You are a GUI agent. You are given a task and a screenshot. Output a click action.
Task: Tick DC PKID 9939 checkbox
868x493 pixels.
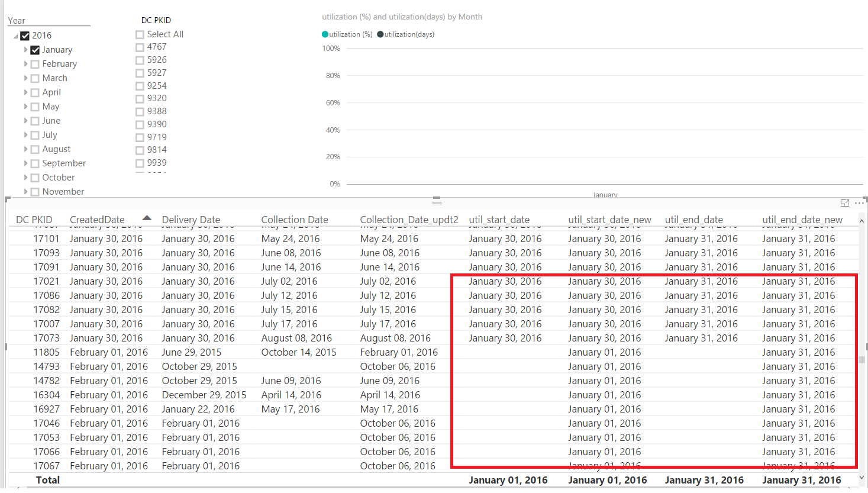140,163
